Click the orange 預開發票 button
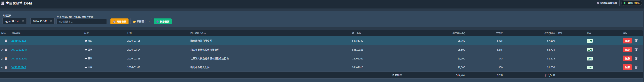 tap(119, 22)
